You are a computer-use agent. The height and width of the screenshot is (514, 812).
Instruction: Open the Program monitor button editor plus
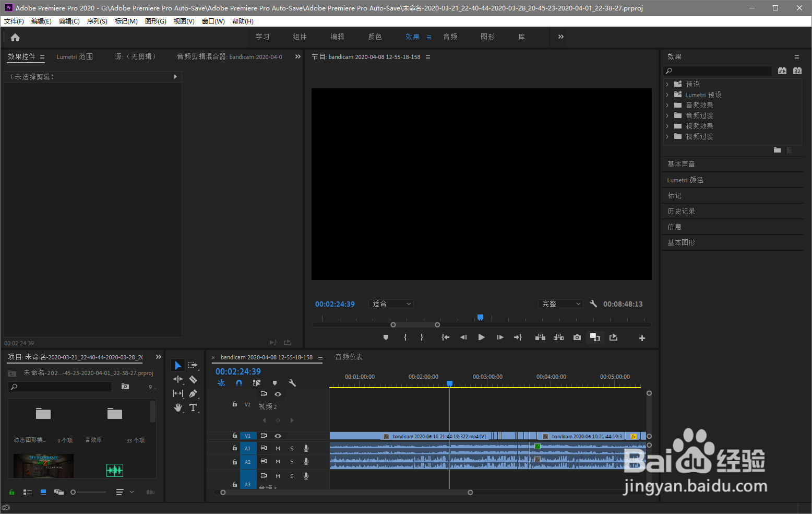tap(642, 338)
